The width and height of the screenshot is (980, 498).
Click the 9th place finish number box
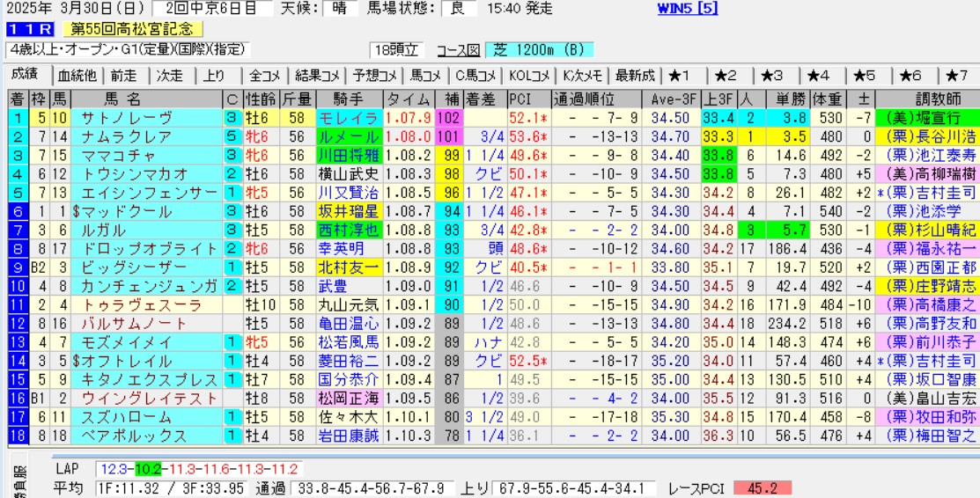coord(17,267)
